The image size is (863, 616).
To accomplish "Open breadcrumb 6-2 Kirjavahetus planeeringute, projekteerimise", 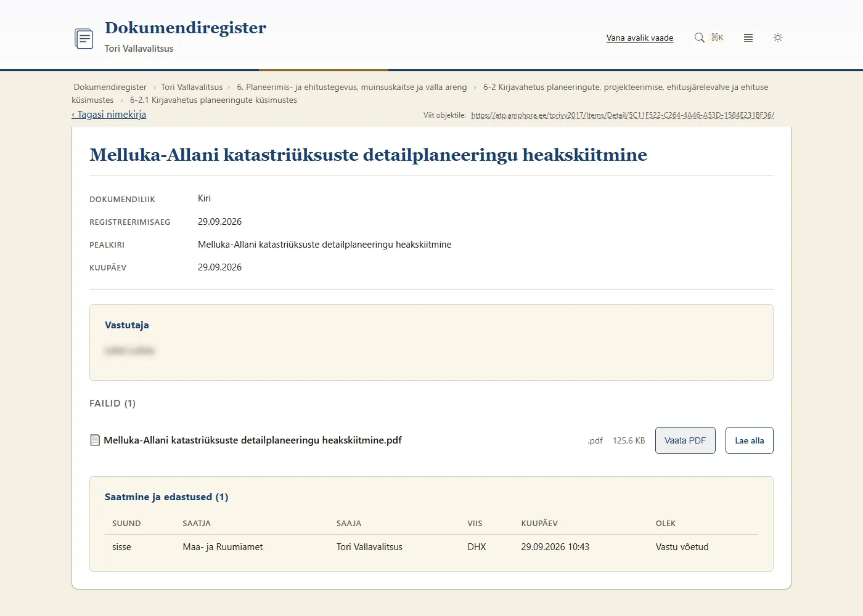I will [x=420, y=94].
